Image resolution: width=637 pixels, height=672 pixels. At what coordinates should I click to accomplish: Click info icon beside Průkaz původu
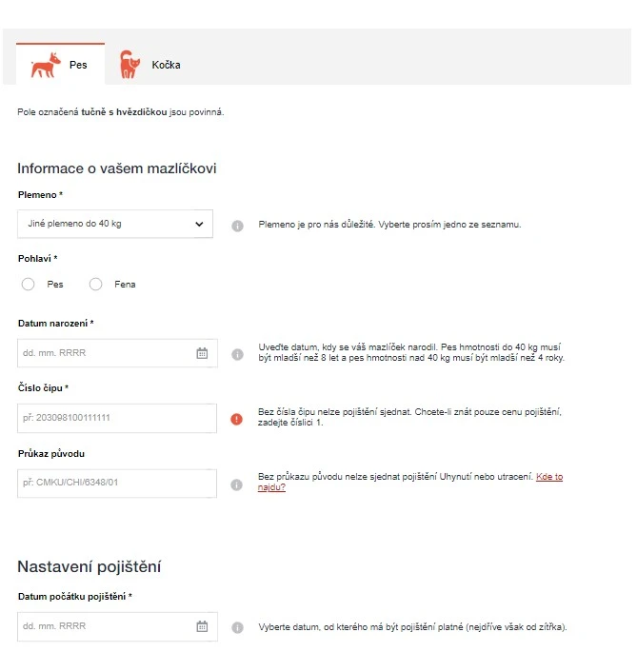pyautogui.click(x=237, y=484)
